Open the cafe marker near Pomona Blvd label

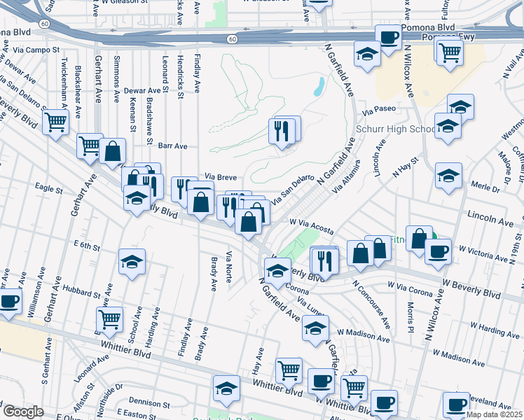point(389,40)
